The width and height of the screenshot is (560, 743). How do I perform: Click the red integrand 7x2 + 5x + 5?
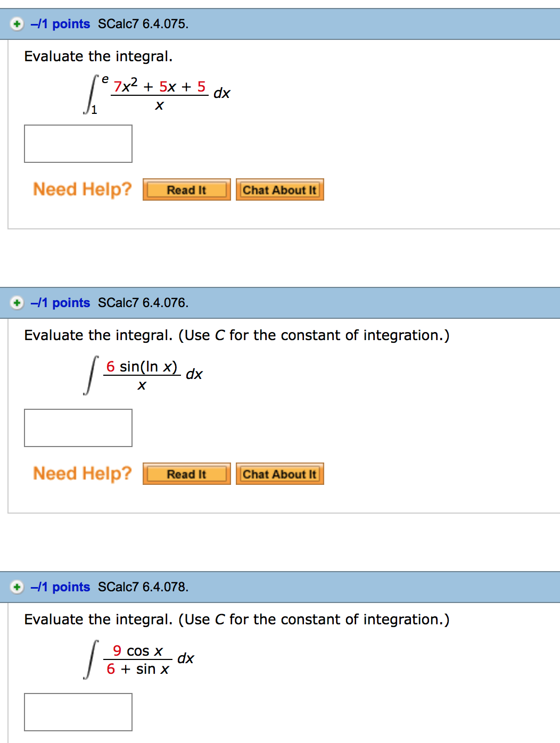pyautogui.click(x=159, y=86)
